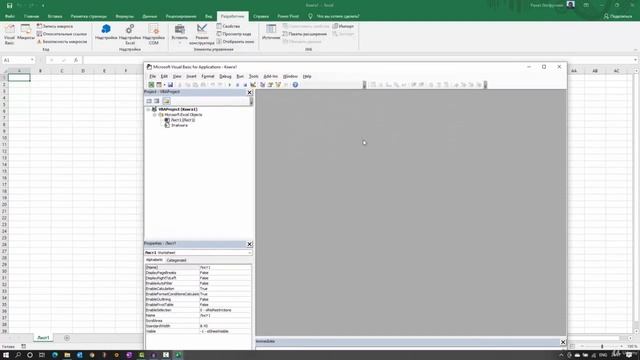Open search from the taskbar

pyautogui.click(x=18, y=355)
